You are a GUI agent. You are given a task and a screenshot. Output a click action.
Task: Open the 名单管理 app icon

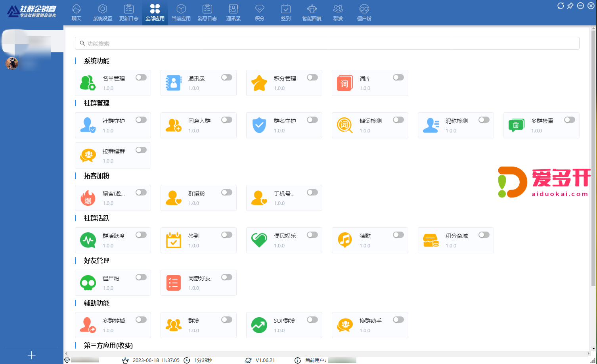coord(88,83)
